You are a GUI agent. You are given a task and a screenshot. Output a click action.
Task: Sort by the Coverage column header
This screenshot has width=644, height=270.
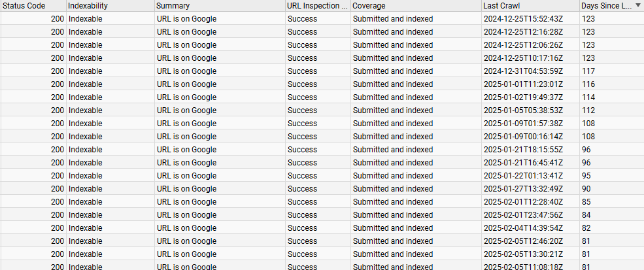tap(369, 5)
